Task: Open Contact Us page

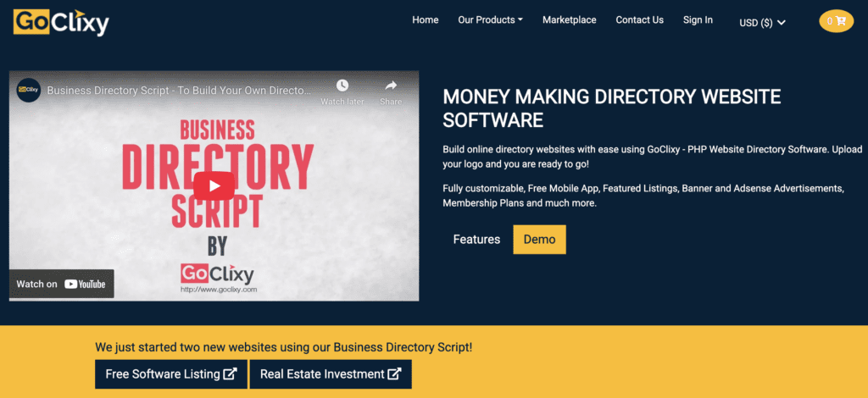Action: tap(639, 20)
